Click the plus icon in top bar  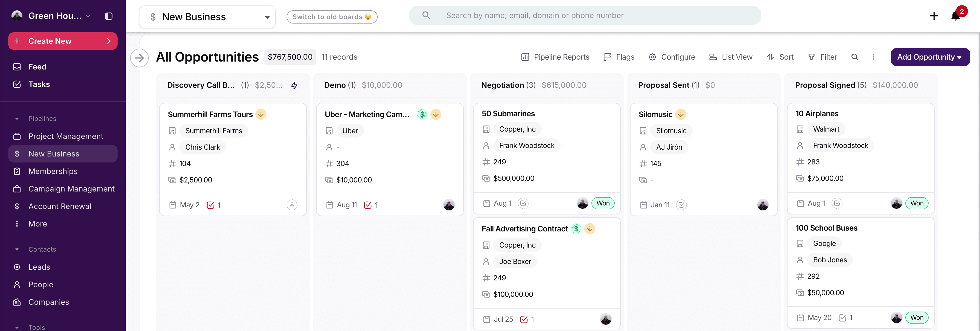click(x=934, y=16)
